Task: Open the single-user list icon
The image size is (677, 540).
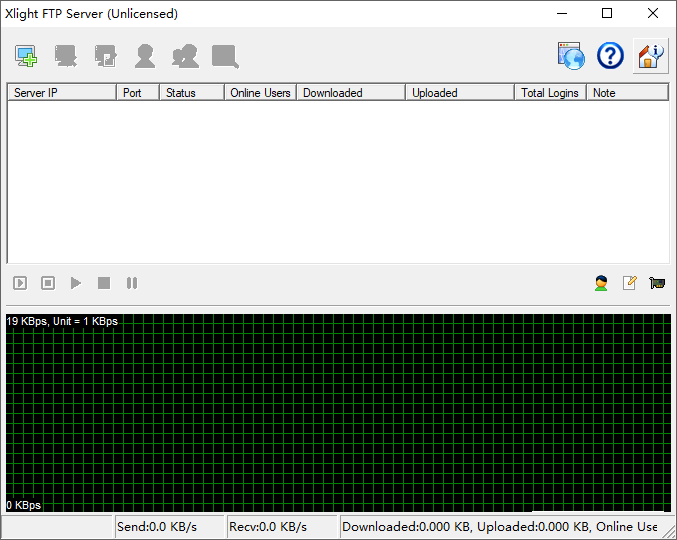Action: click(x=145, y=56)
